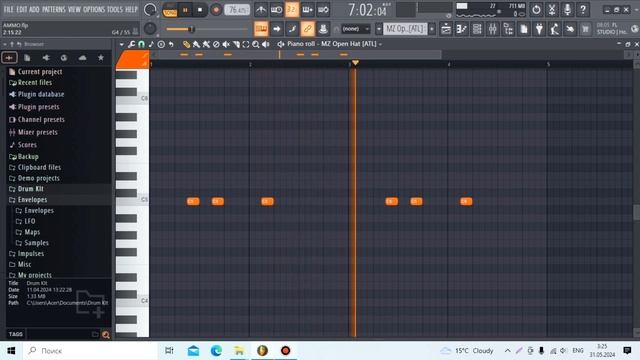This screenshot has width=640, height=360.
Task: Open the content library shop icon
Action: tap(586, 29)
